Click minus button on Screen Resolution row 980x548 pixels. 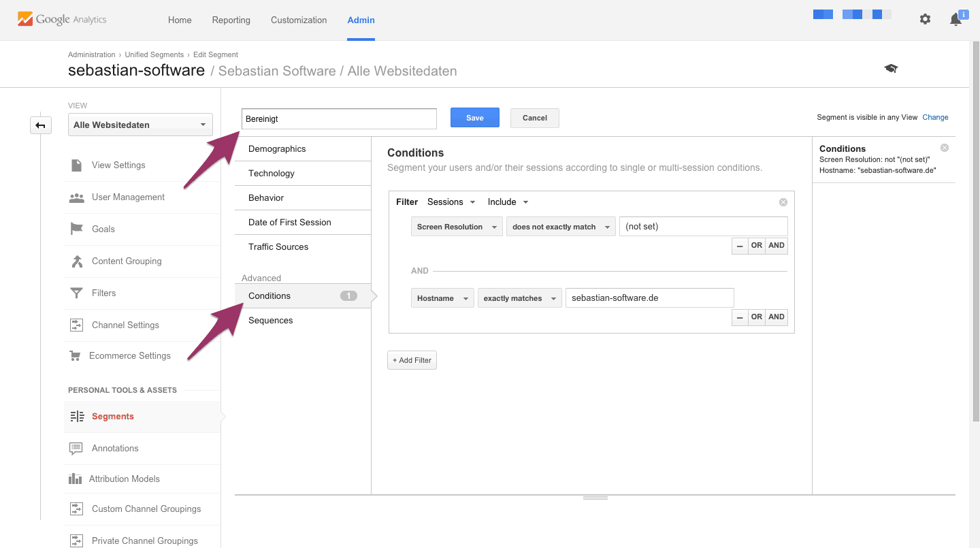pyautogui.click(x=740, y=246)
